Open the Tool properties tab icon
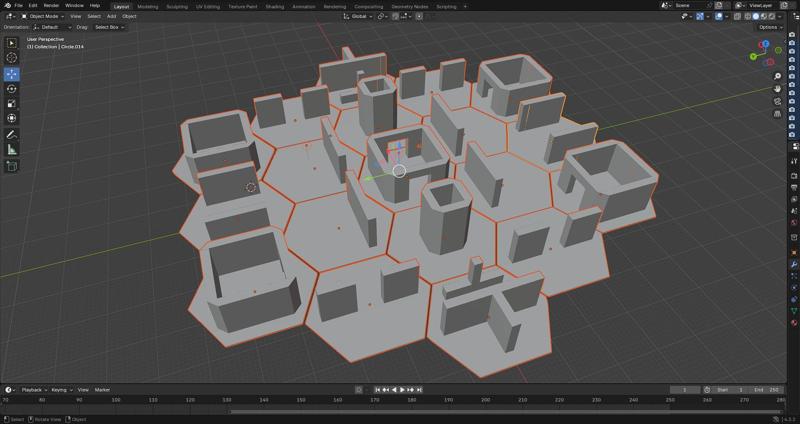This screenshot has width=800, height=424. pyautogui.click(x=794, y=161)
